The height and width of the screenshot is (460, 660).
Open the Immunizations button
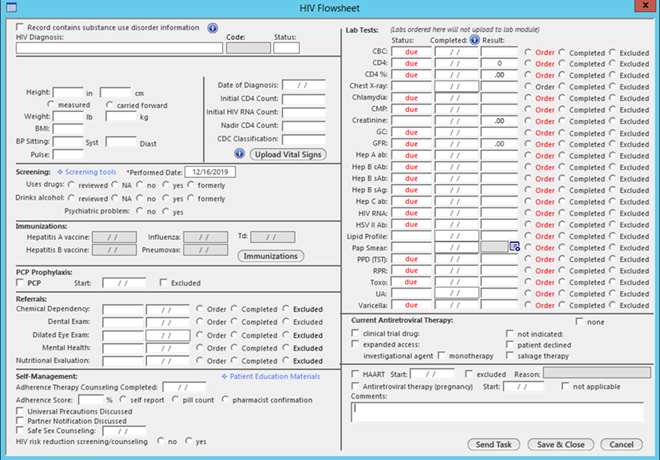point(271,256)
